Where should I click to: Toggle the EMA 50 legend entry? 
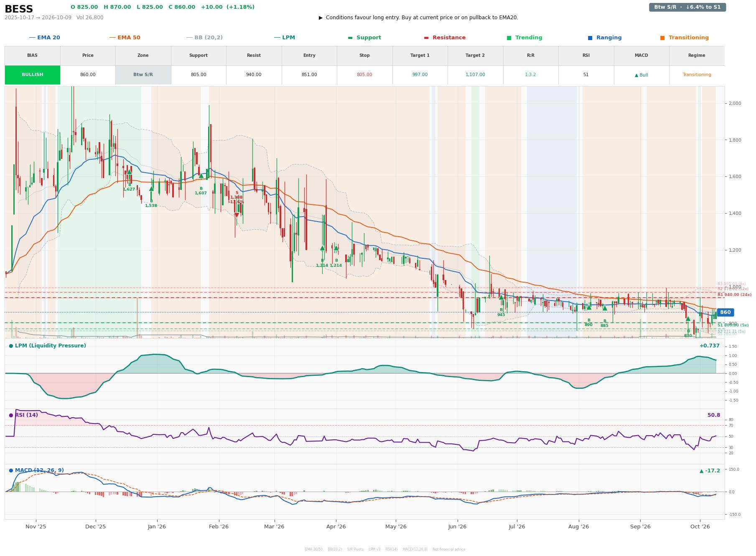click(x=125, y=38)
